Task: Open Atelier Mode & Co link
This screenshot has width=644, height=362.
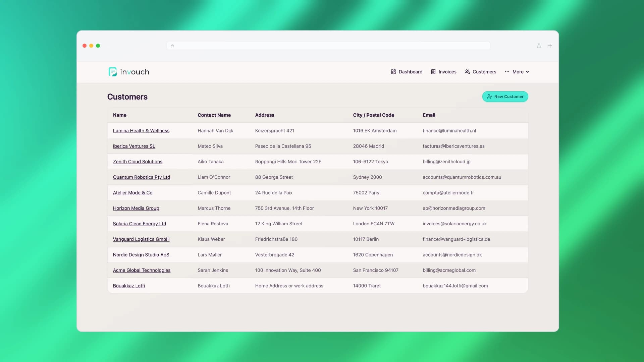Action: pyautogui.click(x=133, y=193)
